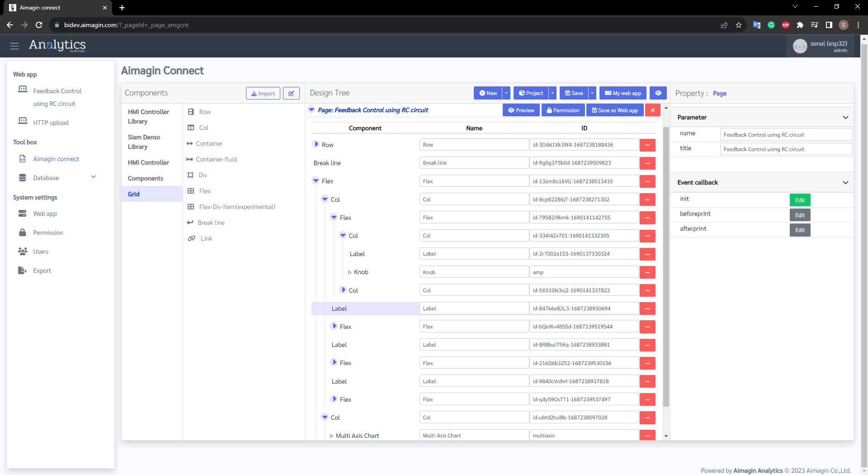Collapse the Parameter section
The height and width of the screenshot is (475, 868).
point(845,117)
